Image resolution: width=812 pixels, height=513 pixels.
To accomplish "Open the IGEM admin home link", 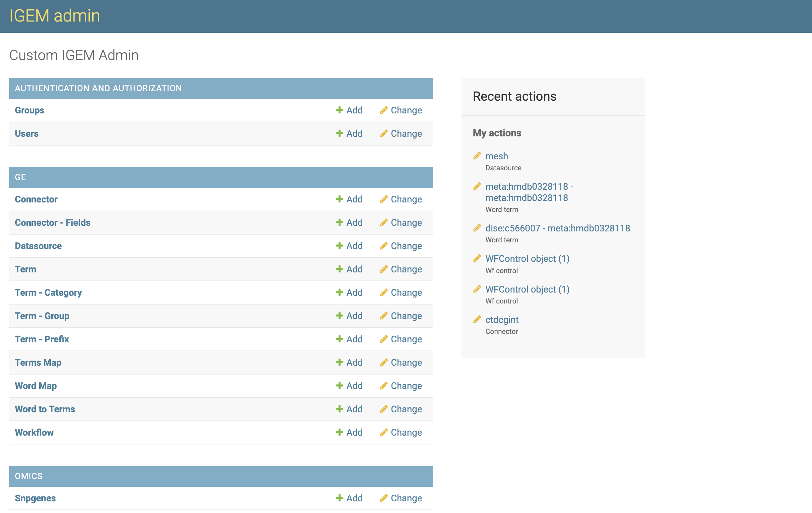I will tap(55, 16).
